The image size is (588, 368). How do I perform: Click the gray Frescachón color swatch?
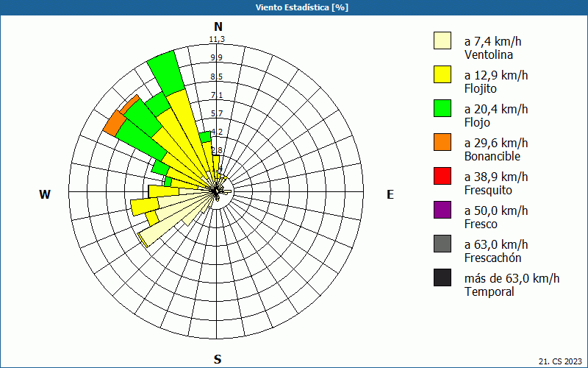click(x=442, y=244)
